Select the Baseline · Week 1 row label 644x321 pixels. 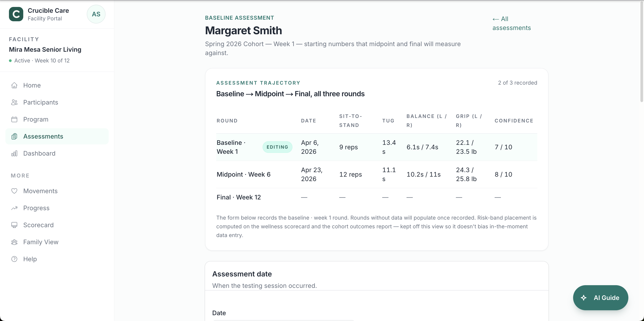pos(231,147)
